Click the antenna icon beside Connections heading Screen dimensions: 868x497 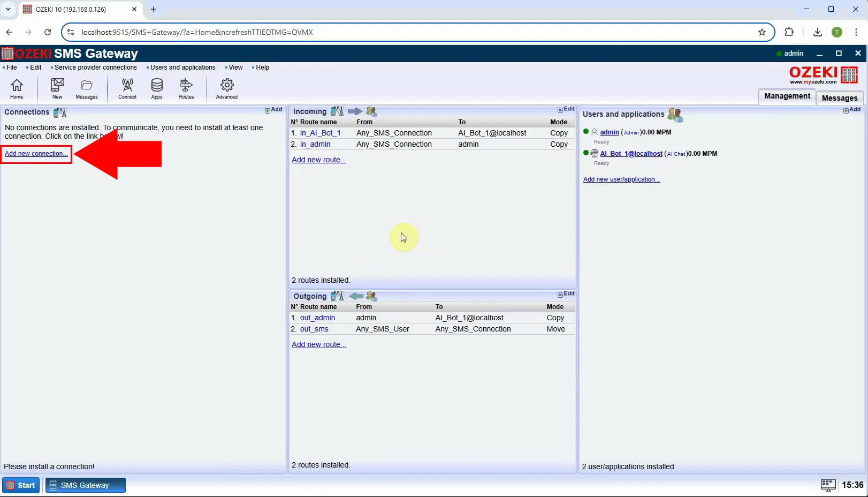pos(60,112)
